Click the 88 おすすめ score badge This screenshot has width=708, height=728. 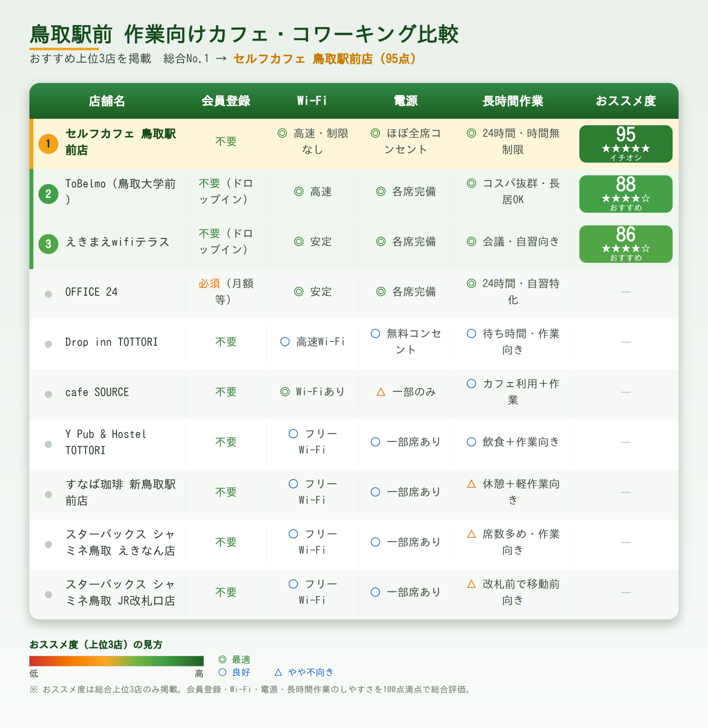point(626,194)
